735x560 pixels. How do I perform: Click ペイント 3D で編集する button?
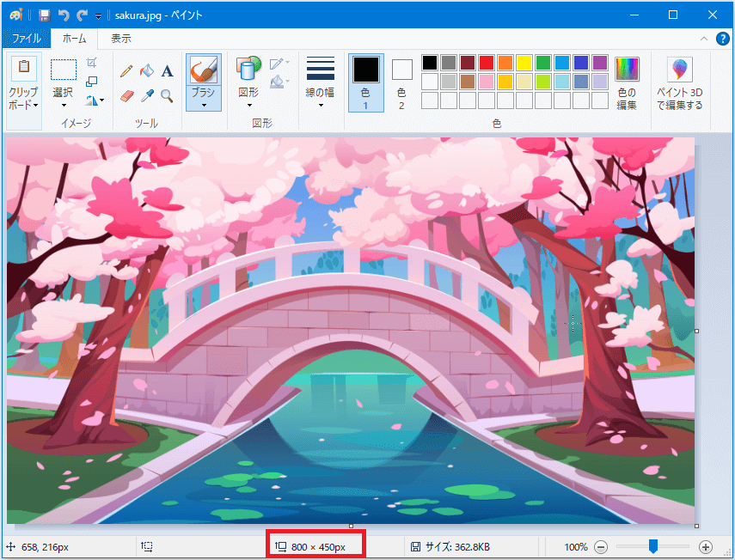(x=679, y=83)
